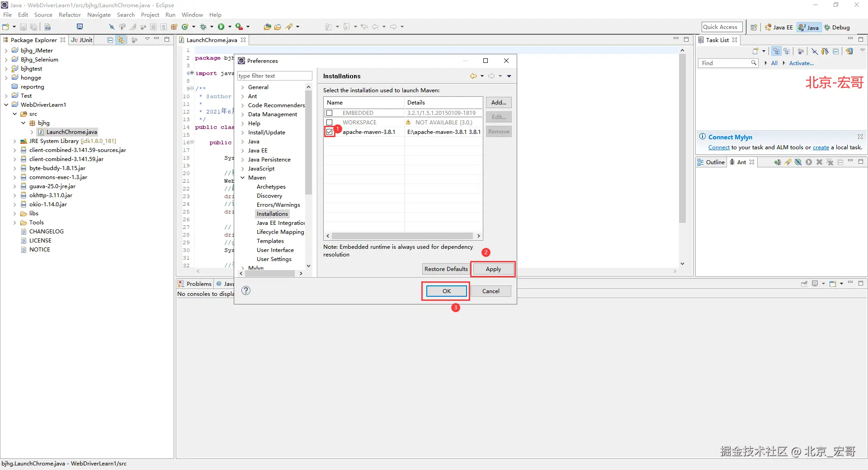The width and height of the screenshot is (868, 470).
Task: Click the Back navigation arrow in main toolbar
Action: (375, 27)
